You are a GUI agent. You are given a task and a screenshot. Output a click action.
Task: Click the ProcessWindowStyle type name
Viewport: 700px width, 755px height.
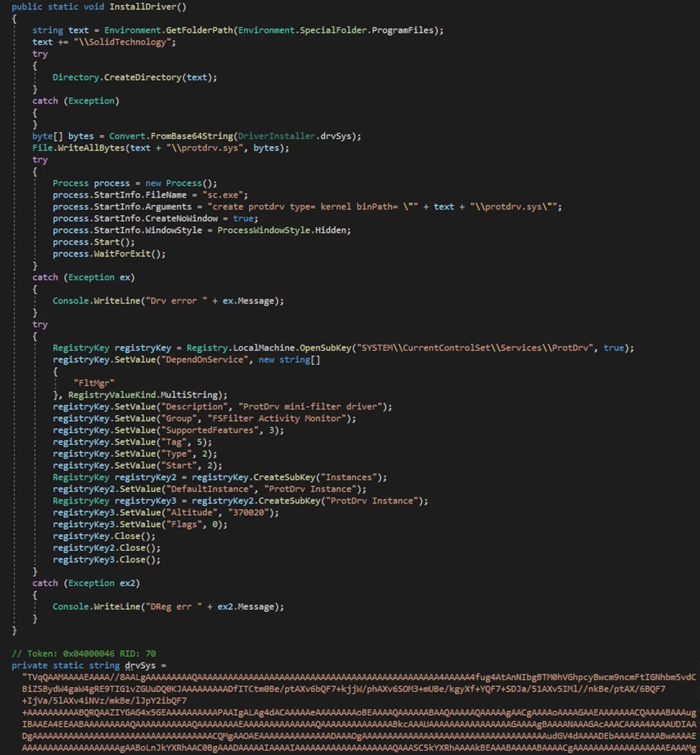[x=264, y=230]
